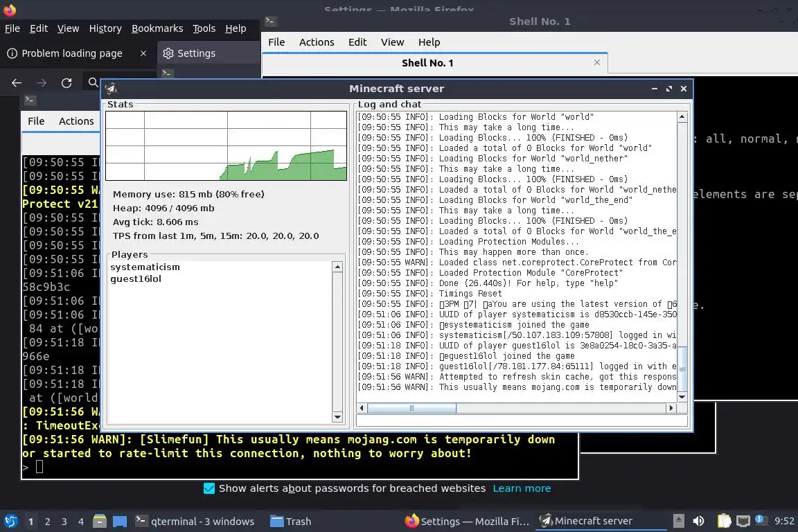Click the memory usage graph
This screenshot has width=798, height=532.
tap(226, 145)
